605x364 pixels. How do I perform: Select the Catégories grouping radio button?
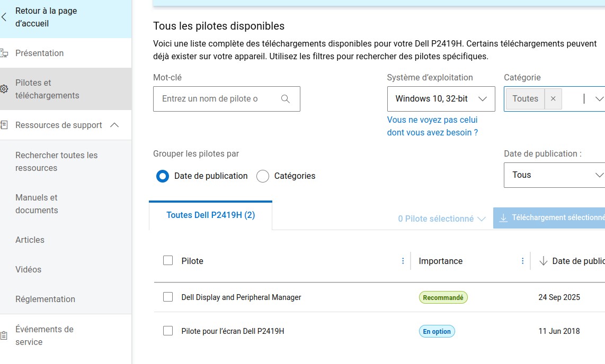[263, 176]
